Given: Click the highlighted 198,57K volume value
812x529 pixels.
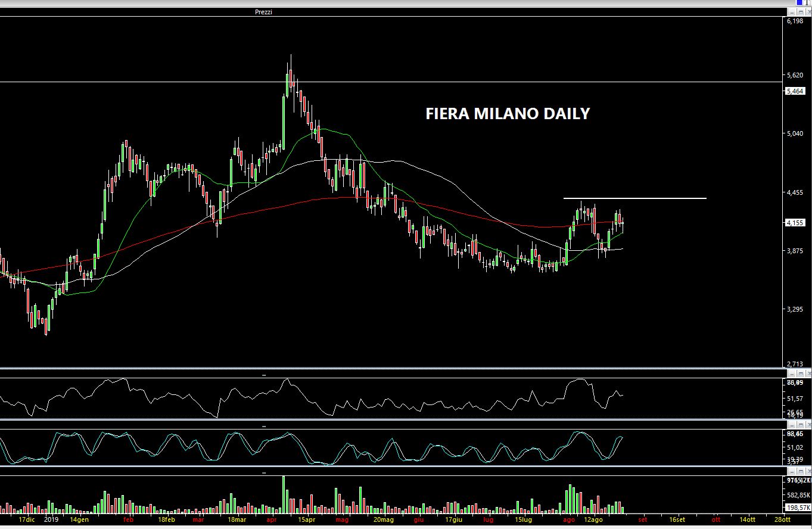Looking at the screenshot, I should [797, 508].
